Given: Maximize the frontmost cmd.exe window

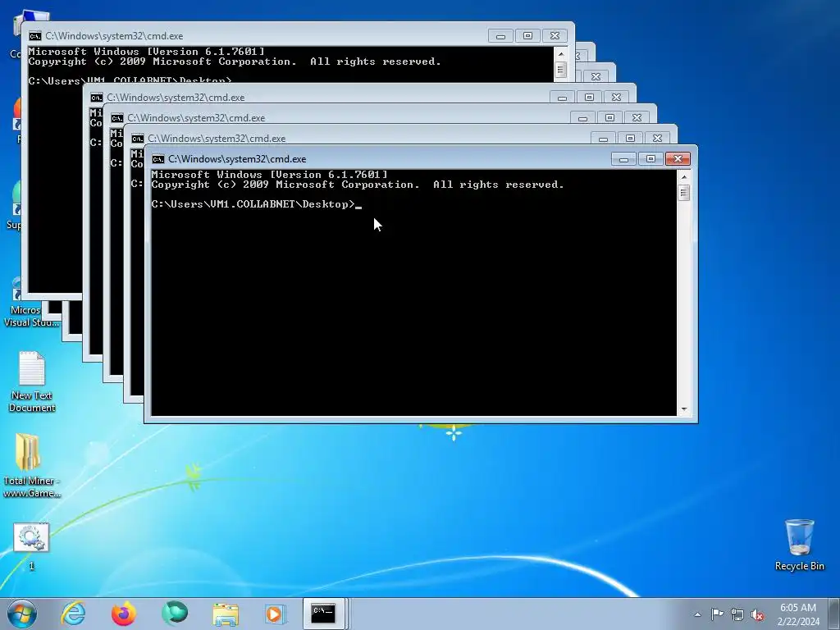Looking at the screenshot, I should tap(651, 158).
